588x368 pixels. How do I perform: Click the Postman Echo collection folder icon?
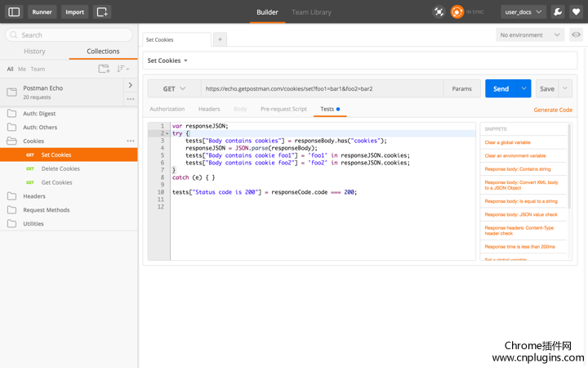(x=12, y=92)
